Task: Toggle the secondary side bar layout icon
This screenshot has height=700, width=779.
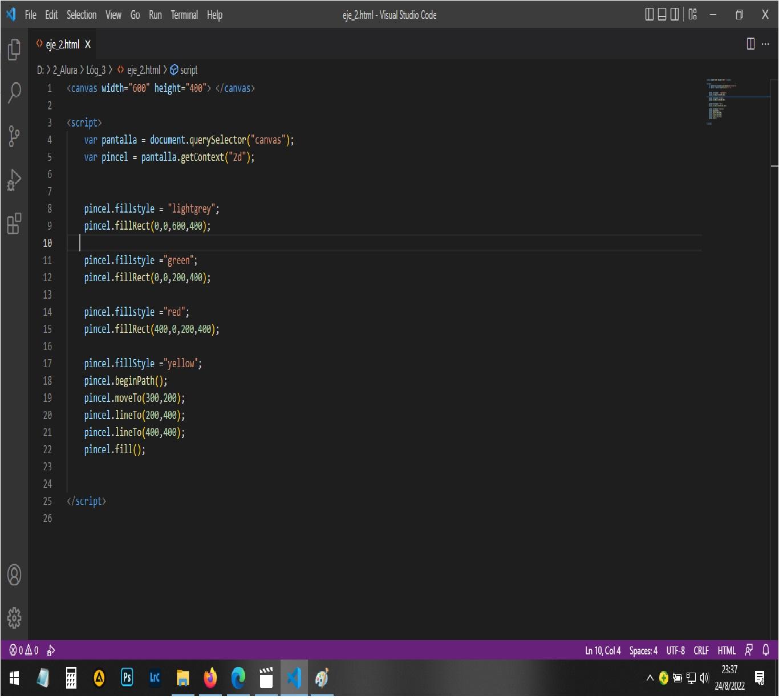Action: (675, 15)
